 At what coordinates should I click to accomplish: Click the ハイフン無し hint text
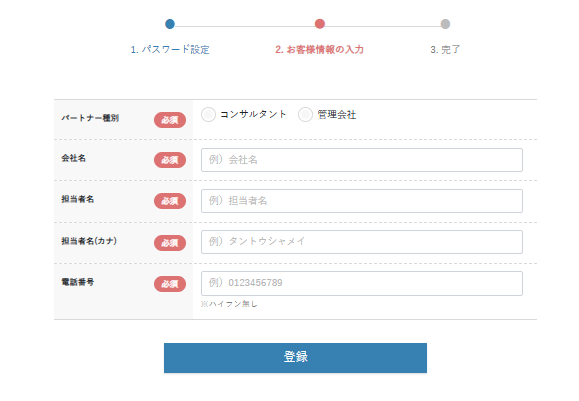tap(229, 304)
